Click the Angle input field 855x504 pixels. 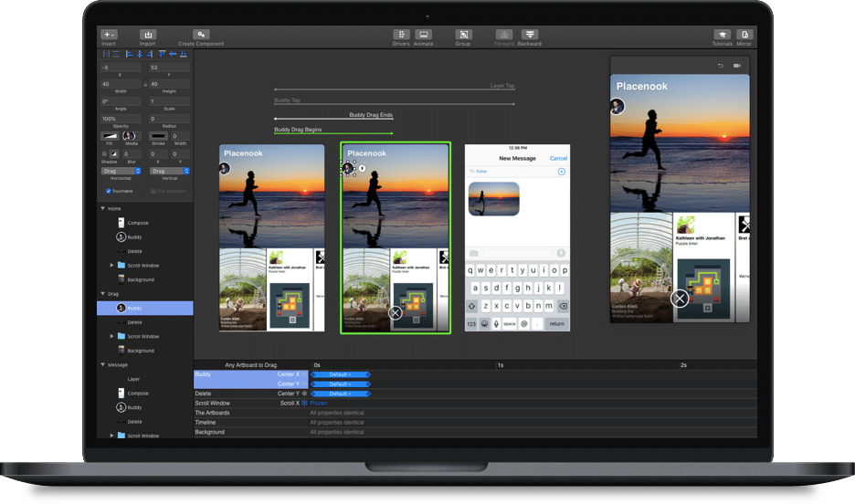(x=121, y=101)
